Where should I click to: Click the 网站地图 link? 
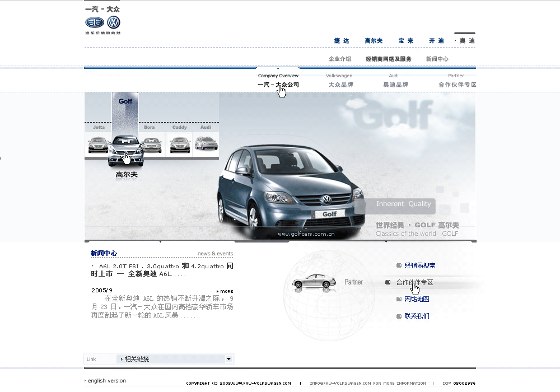[x=417, y=299]
